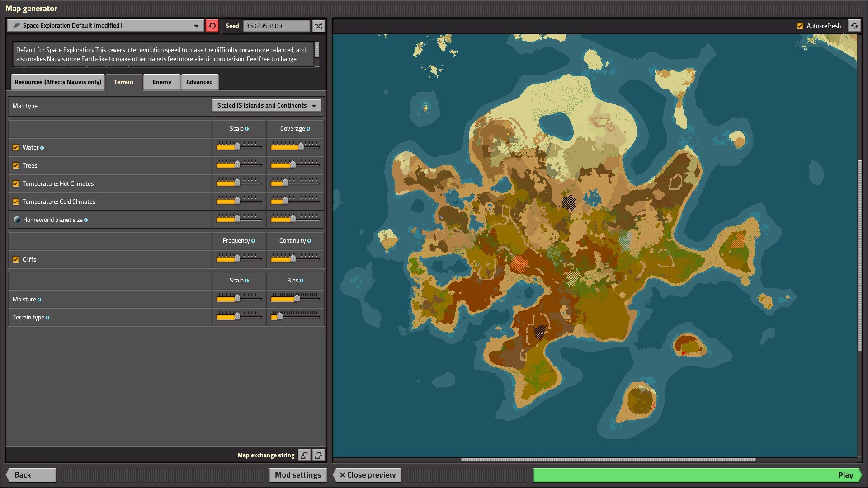This screenshot has width=868, height=488.
Task: Open the Space Exploration Default preset dropdown
Action: 105,26
